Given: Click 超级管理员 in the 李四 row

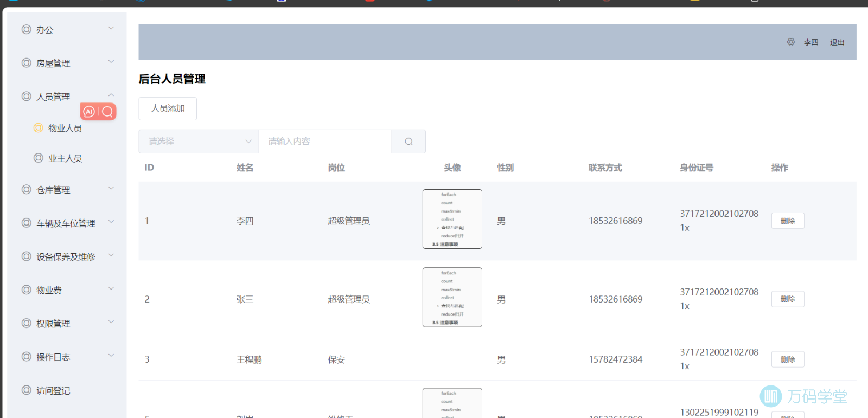Looking at the screenshot, I should 349,221.
